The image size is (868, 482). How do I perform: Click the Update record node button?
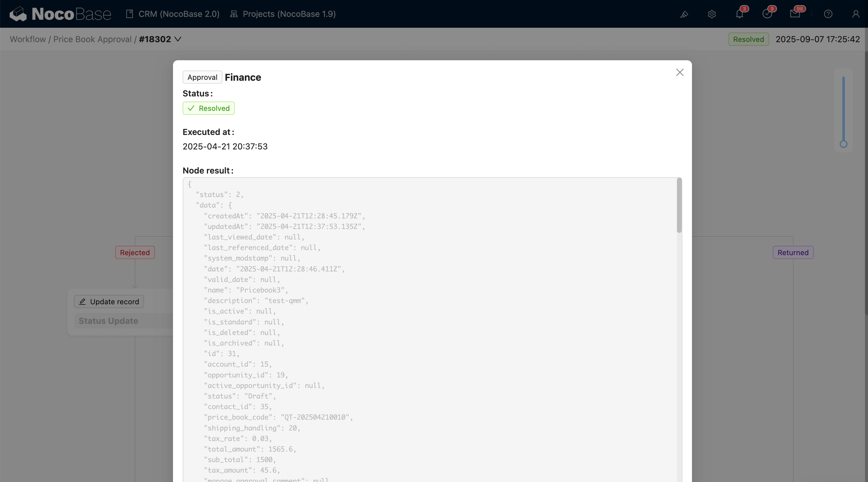pos(109,302)
